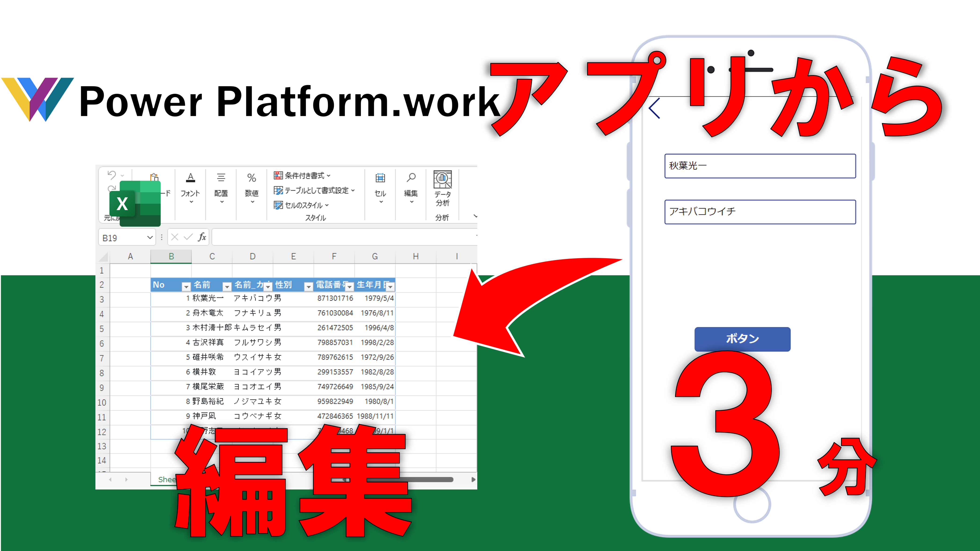
Task: Open 条件付き書式 dropdown
Action: (302, 175)
